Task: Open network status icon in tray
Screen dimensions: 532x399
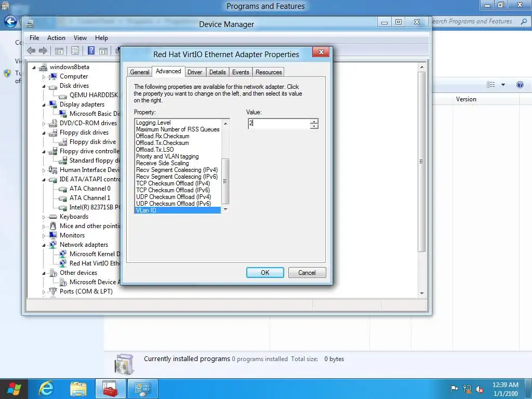Action: coord(467,389)
